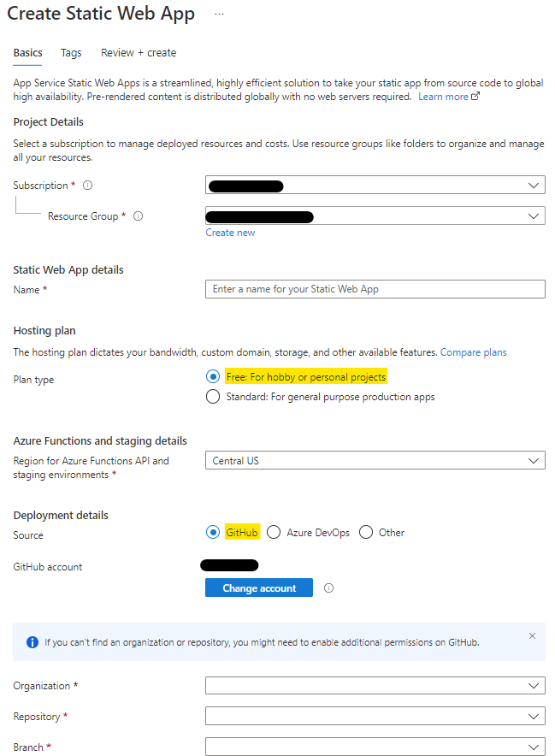Choose Azure DevOps as deployment source
The image size is (555, 756).
274,532
